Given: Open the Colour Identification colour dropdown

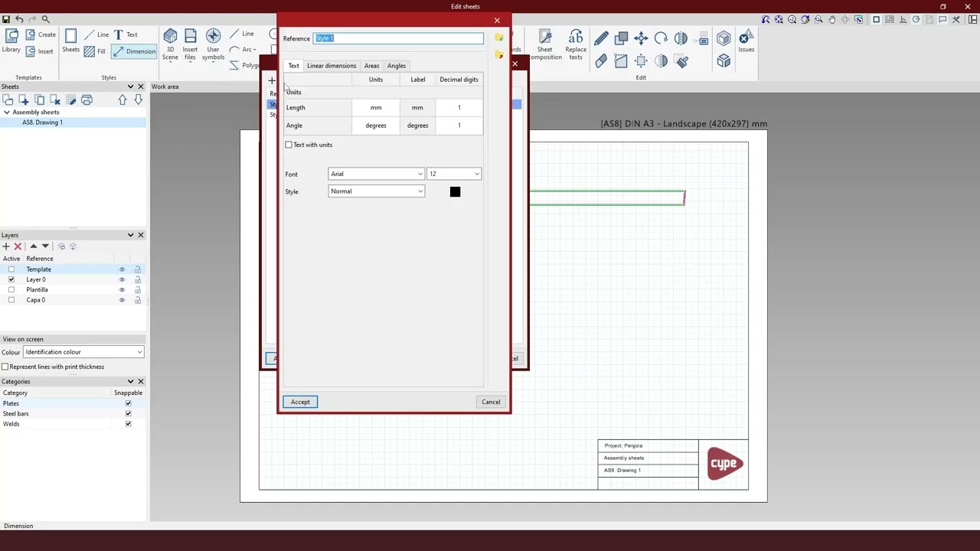Looking at the screenshot, I should coord(83,352).
